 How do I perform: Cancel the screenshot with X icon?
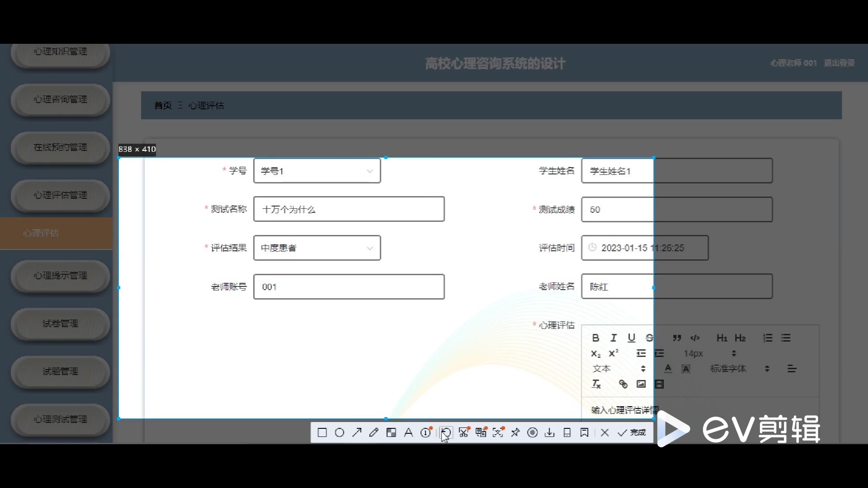[x=604, y=433]
